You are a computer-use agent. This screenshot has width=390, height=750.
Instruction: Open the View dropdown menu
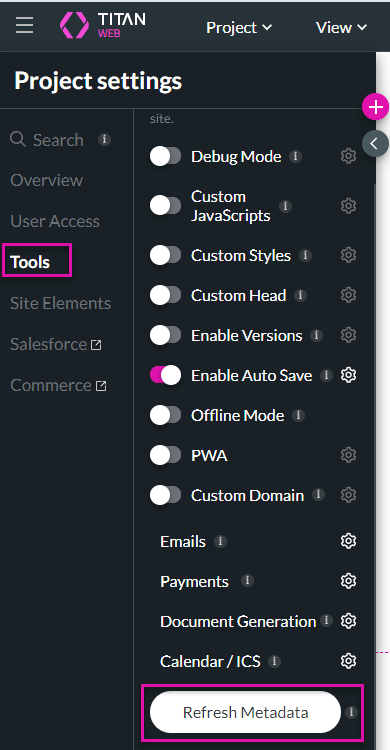coord(341,28)
